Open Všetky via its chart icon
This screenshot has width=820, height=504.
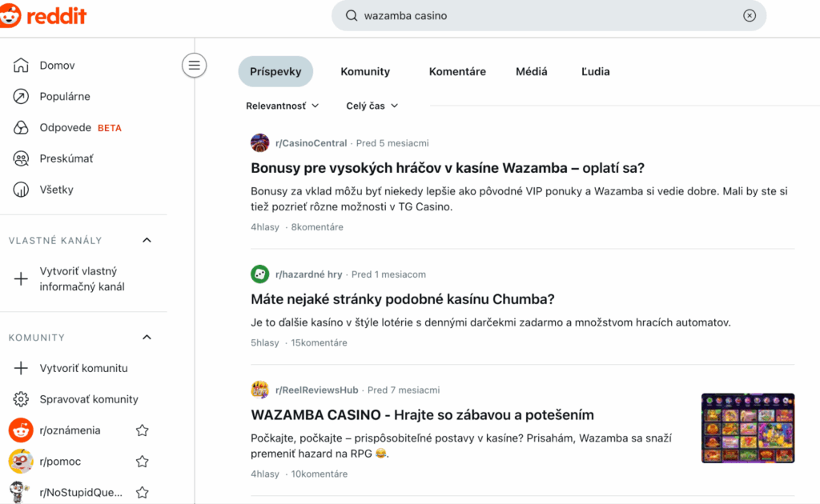(x=22, y=190)
